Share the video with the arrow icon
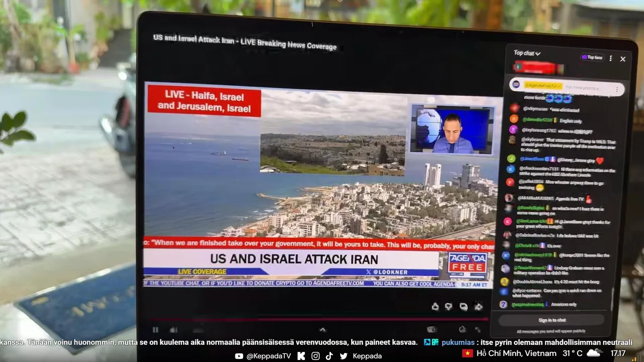Screen dimensions: 644x362 478,307
